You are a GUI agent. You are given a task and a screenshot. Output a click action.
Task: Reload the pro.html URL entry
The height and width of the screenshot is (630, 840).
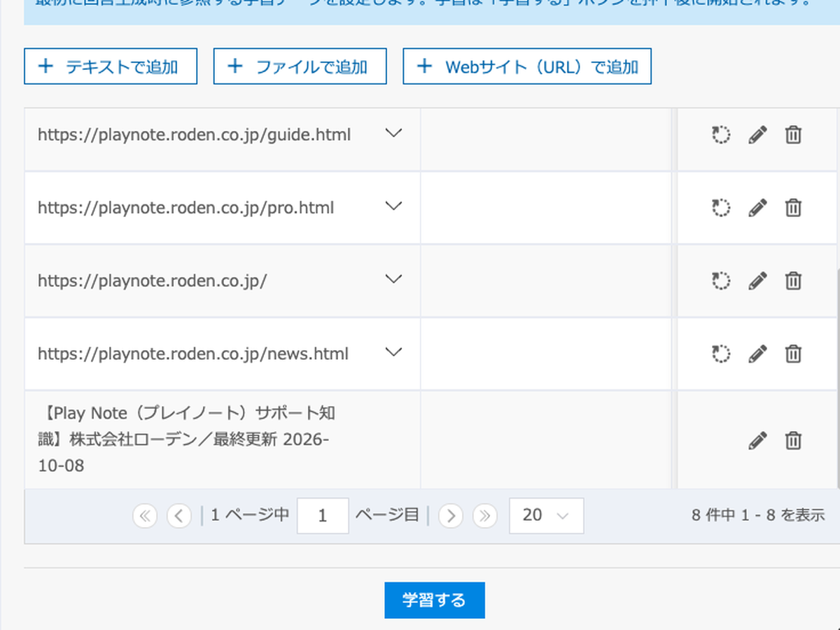[x=720, y=207]
